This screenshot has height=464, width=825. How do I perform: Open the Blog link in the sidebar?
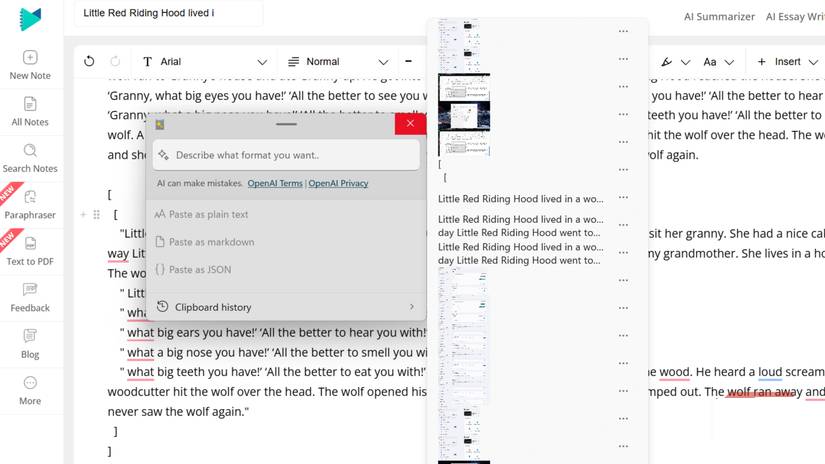point(30,344)
